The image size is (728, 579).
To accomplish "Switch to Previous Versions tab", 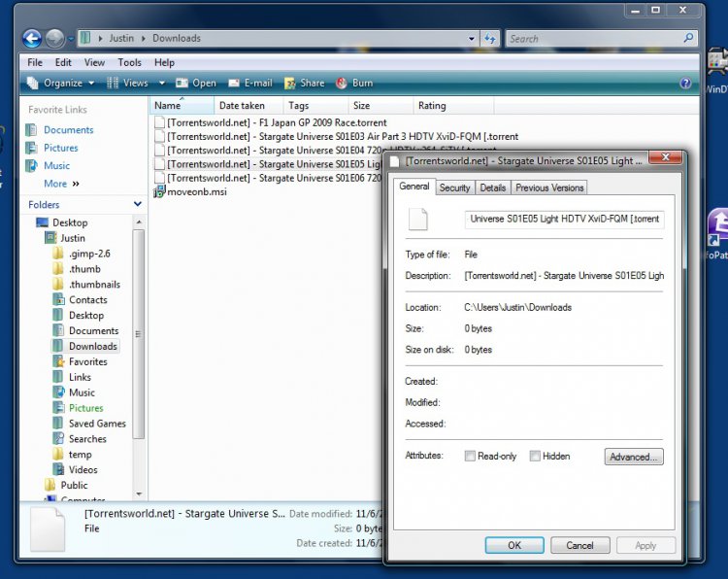I will [x=549, y=187].
